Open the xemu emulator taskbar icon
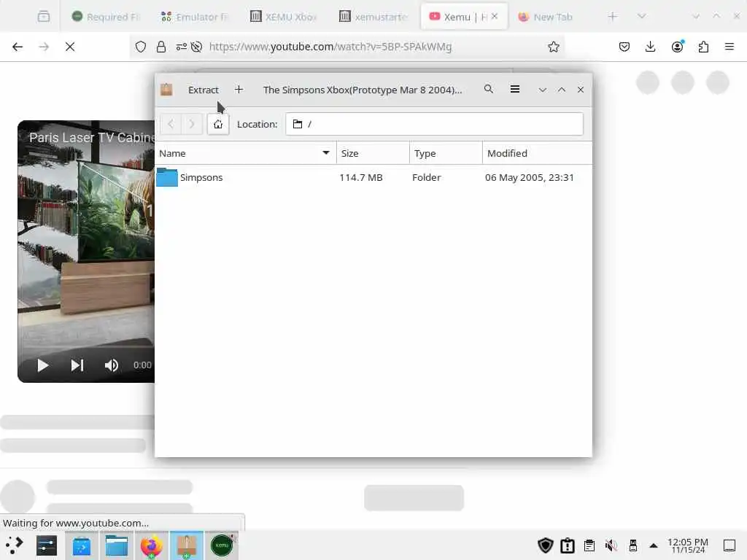 point(222,545)
